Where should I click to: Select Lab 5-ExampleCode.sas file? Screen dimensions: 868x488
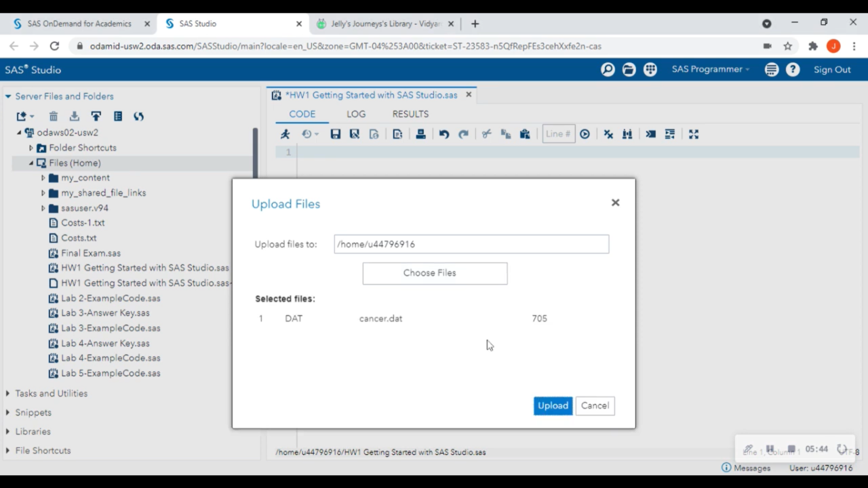(x=111, y=373)
